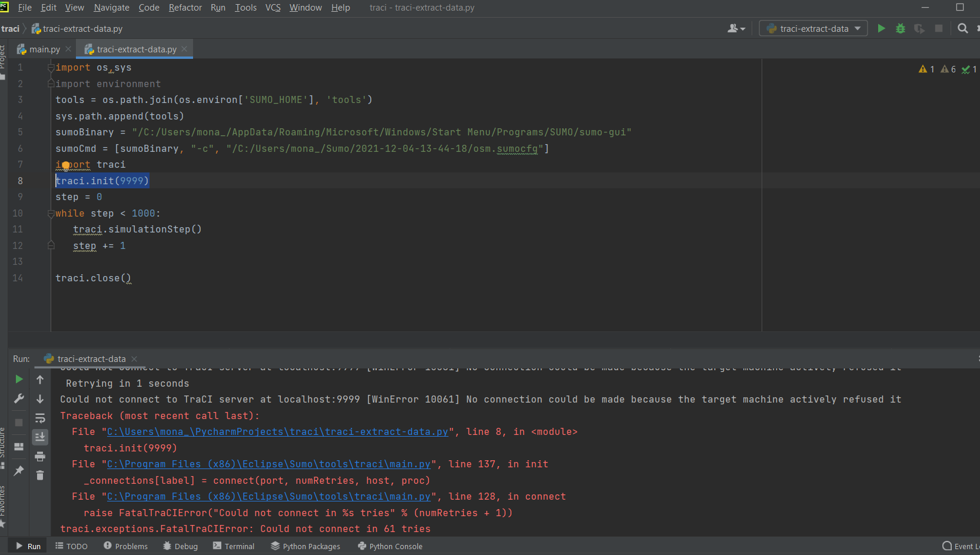Collapse while loop fold marker on line 10
This screenshot has height=555, width=980.
pyautogui.click(x=51, y=214)
